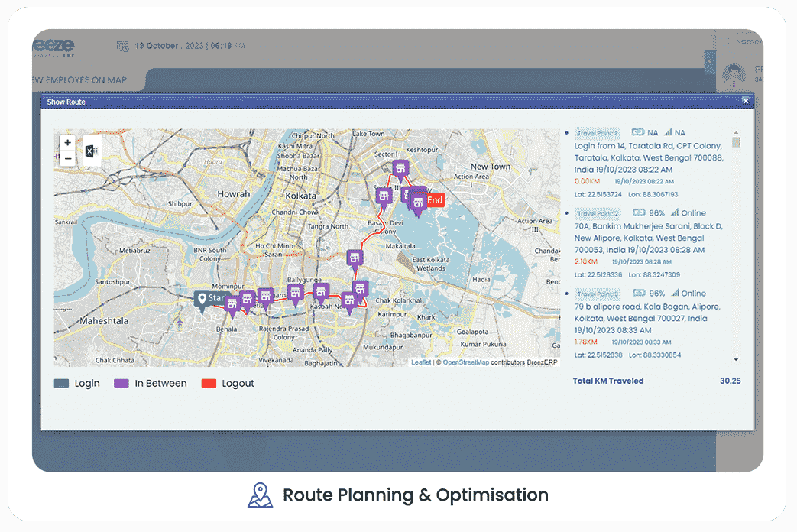Screen dimensions: 797x532
Task: Select the store marker near Sector I
Action: click(x=397, y=169)
